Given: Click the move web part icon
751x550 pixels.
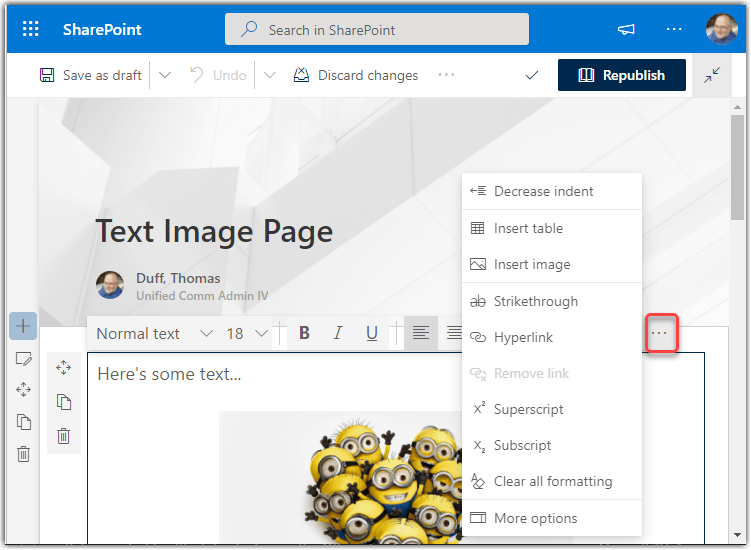Looking at the screenshot, I should pyautogui.click(x=64, y=368).
